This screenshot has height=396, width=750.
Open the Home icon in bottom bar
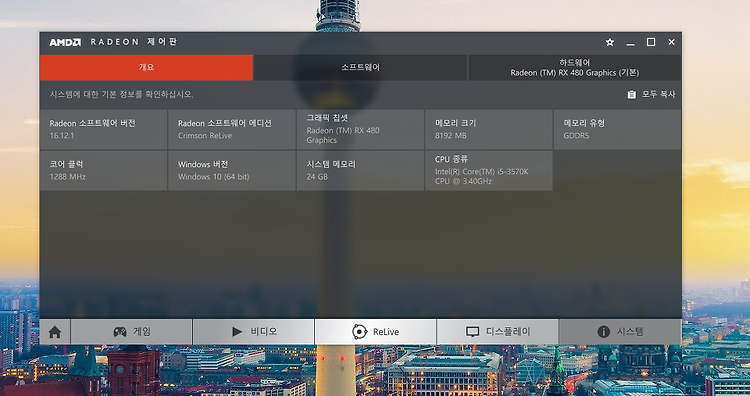click(x=55, y=332)
